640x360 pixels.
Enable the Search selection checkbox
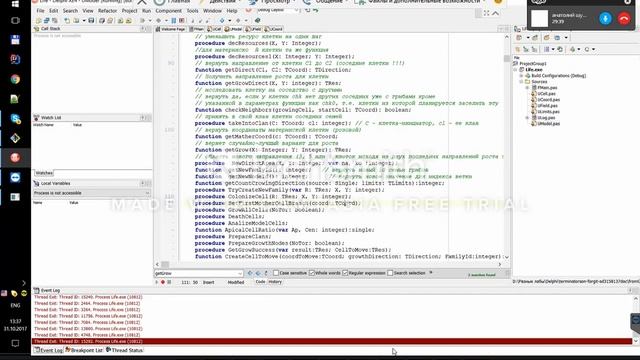(390, 273)
